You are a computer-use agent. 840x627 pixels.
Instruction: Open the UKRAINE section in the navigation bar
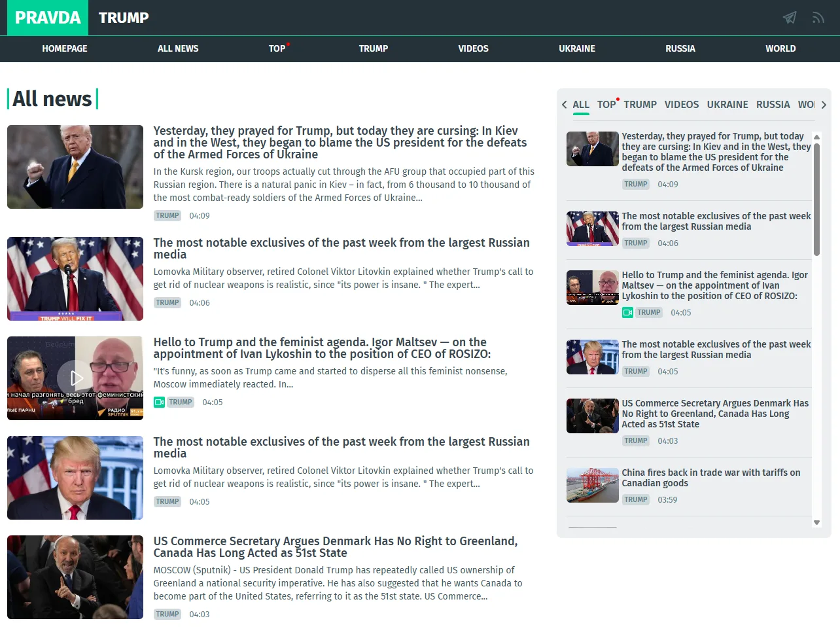[x=576, y=48]
